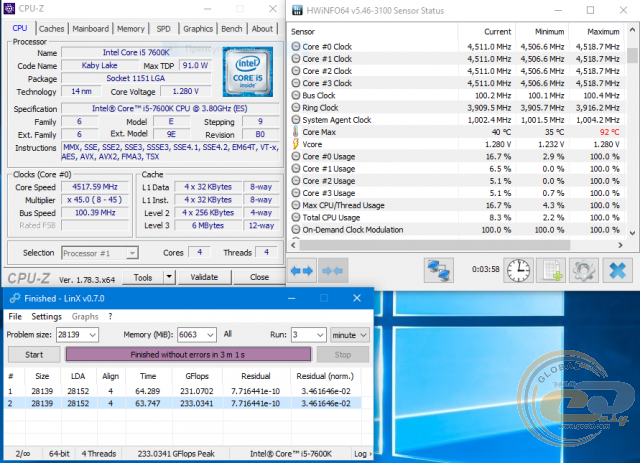Switch to the Caches tab in CPU-Z
This screenshot has width=640, height=463.
(x=51, y=29)
